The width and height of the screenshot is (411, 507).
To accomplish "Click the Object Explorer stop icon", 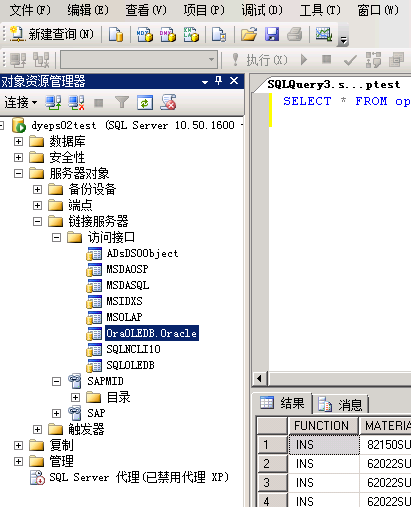I will click(98, 103).
